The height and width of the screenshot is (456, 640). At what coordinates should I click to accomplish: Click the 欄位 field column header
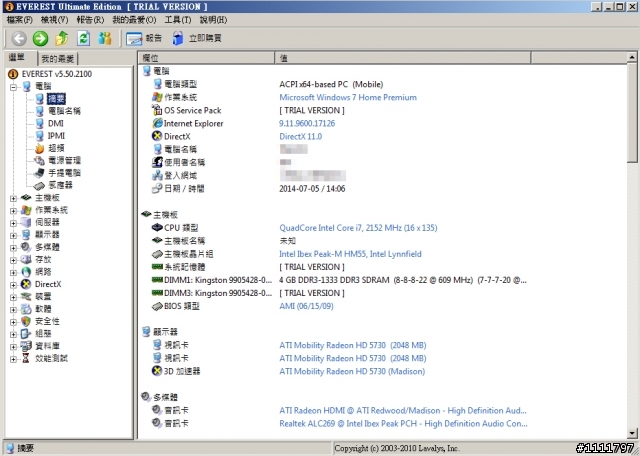pos(207,58)
